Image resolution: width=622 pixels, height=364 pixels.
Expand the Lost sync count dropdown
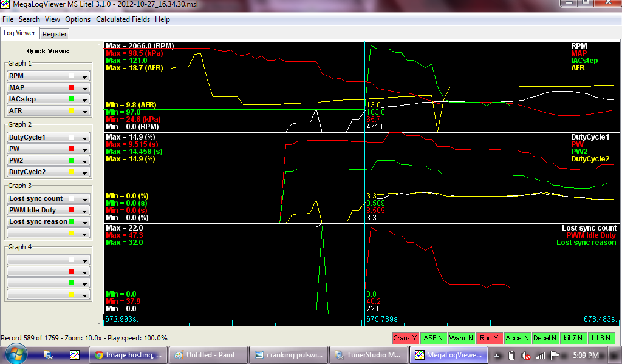point(84,199)
